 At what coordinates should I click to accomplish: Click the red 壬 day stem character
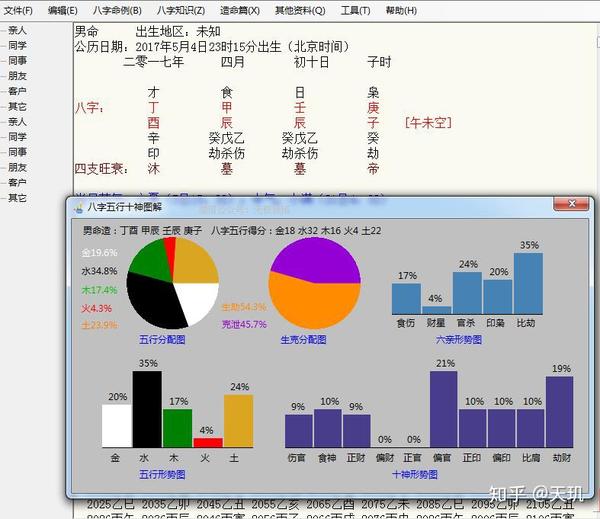coord(300,108)
